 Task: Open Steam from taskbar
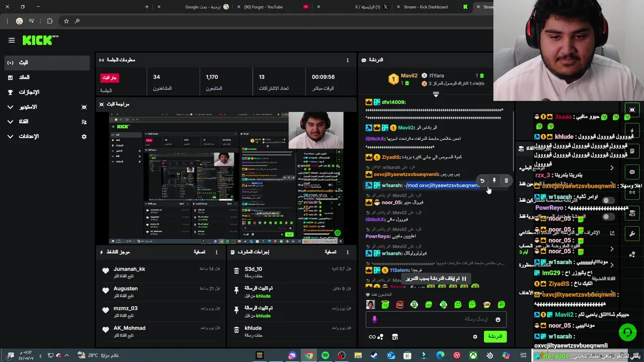374,355
